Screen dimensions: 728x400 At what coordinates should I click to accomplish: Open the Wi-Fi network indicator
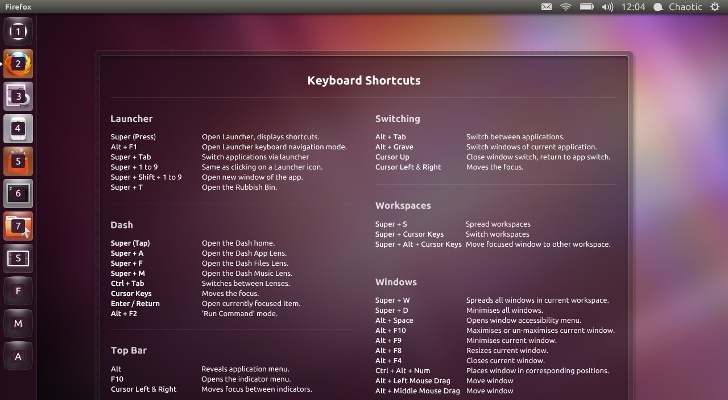pyautogui.click(x=566, y=7)
